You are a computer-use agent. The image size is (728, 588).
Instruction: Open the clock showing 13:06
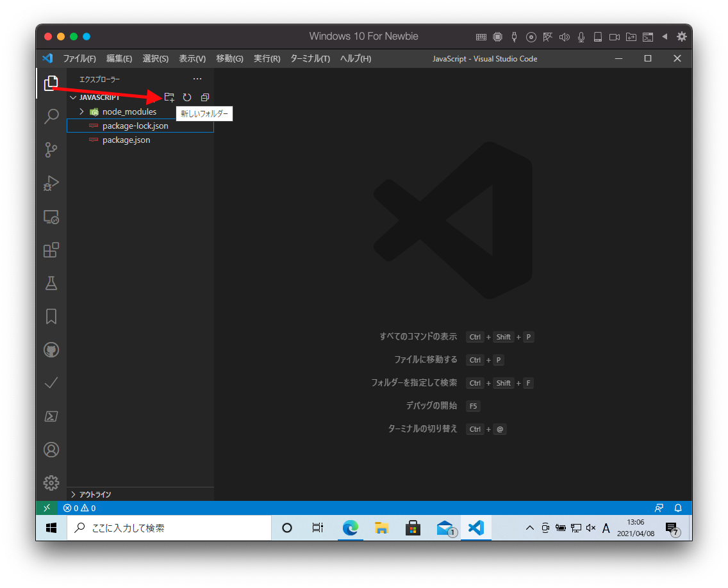click(636, 528)
